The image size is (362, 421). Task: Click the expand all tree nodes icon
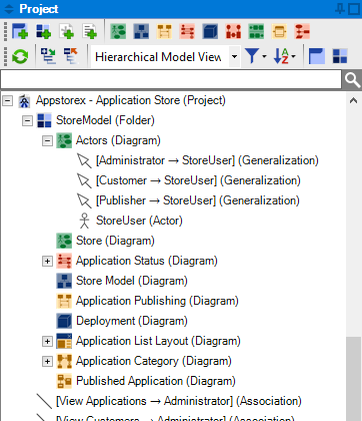pyautogui.click(x=48, y=56)
